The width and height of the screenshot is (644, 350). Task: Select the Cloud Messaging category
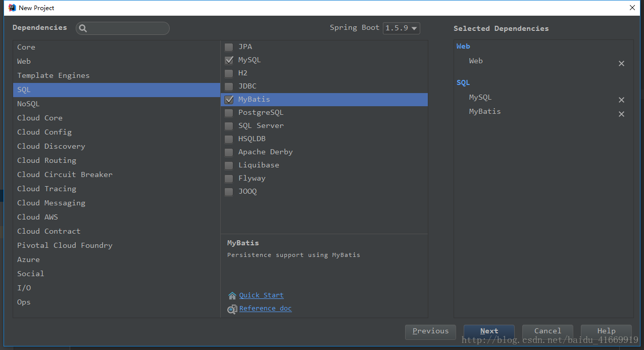click(117, 203)
